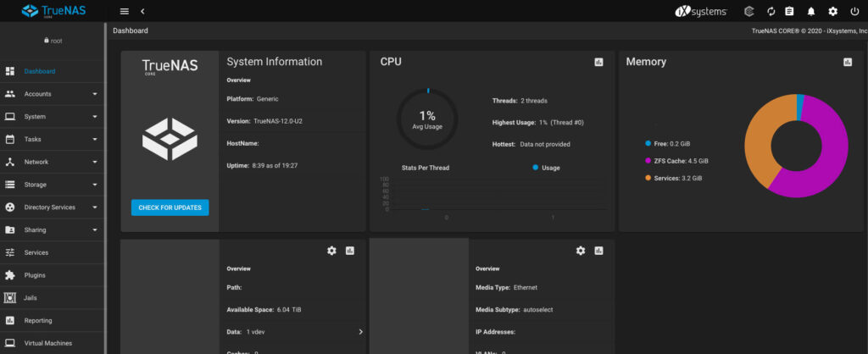Click the Services sliders icon
Screen dimensions: 868x354
(x=9, y=252)
